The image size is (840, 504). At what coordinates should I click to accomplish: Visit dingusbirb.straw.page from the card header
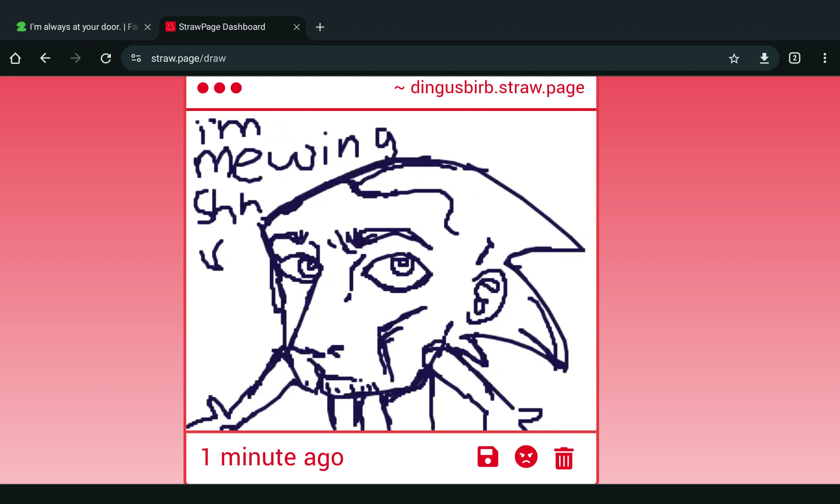click(x=489, y=87)
